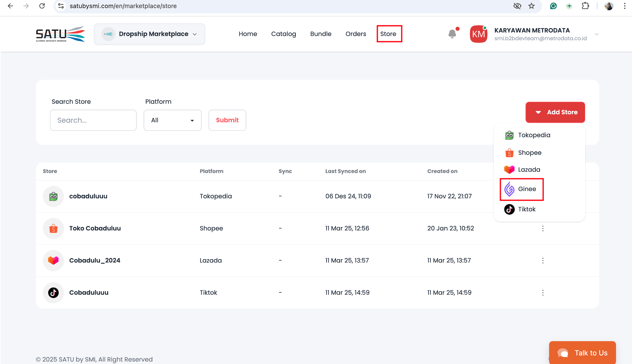
Task: Open the Orders tab
Action: tap(356, 34)
